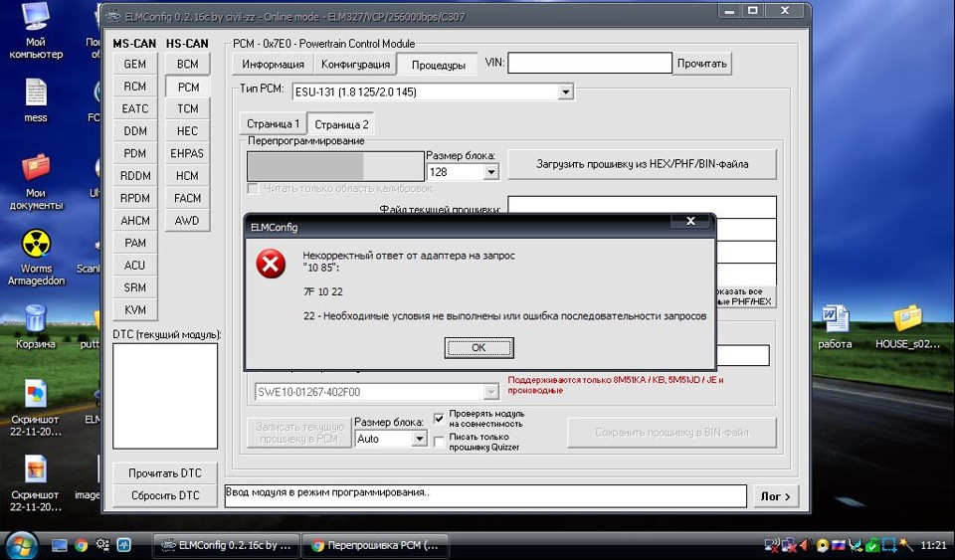Open the Страница 2 tab

click(341, 124)
